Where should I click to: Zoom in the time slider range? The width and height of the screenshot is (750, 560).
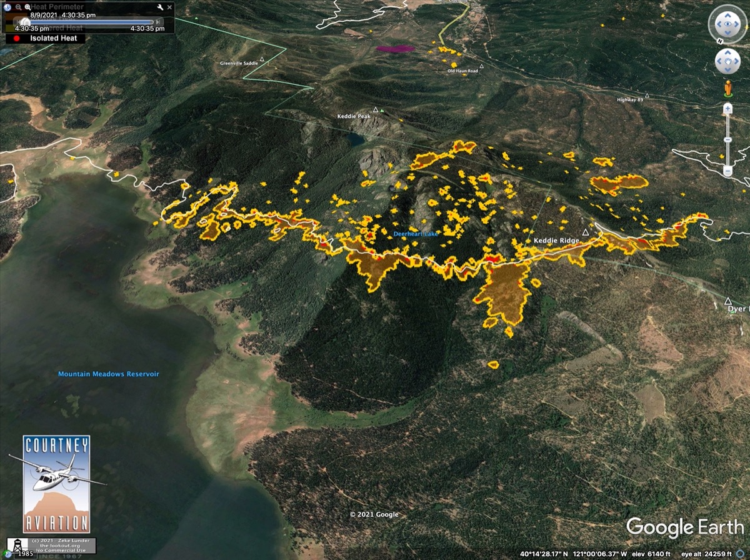click(x=27, y=7)
